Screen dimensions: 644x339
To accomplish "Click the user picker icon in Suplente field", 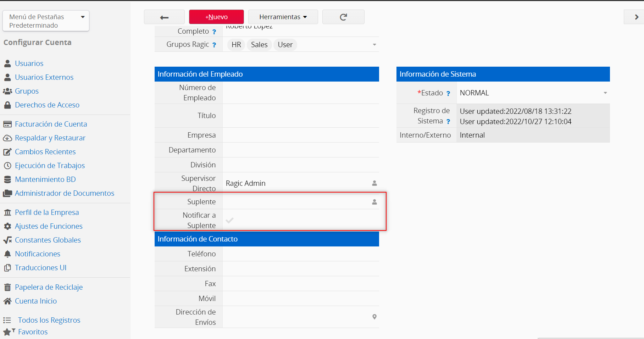I will click(x=374, y=202).
